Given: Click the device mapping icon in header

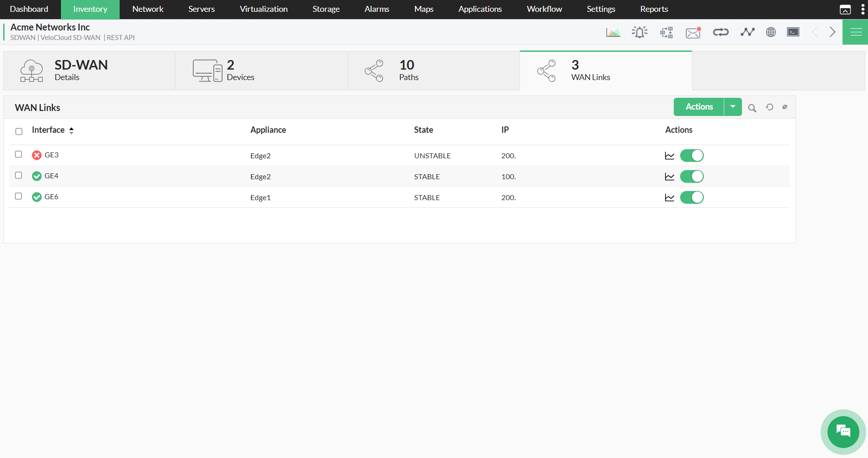Looking at the screenshot, I should click(x=666, y=32).
